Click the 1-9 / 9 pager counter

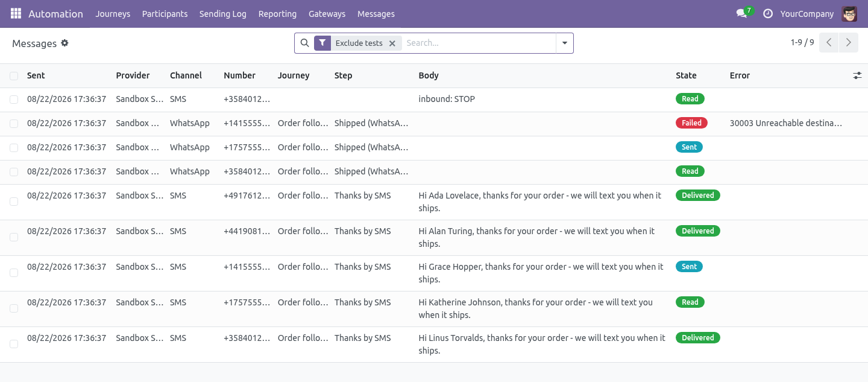(x=802, y=42)
